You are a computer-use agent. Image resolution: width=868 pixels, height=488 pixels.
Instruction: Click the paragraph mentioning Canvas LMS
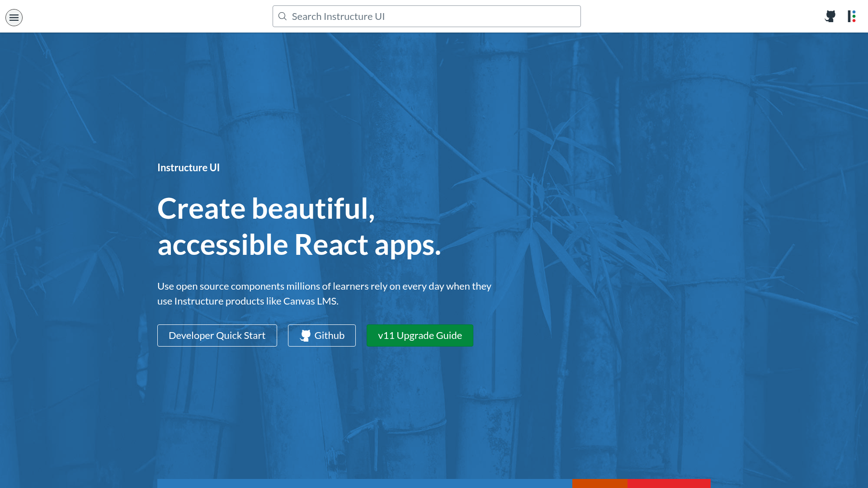point(324,294)
